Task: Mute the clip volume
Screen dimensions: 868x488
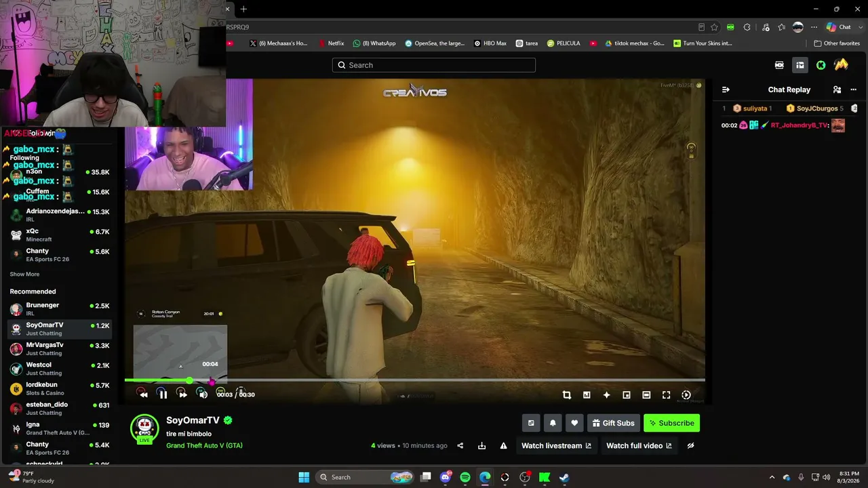Action: pyautogui.click(x=202, y=394)
